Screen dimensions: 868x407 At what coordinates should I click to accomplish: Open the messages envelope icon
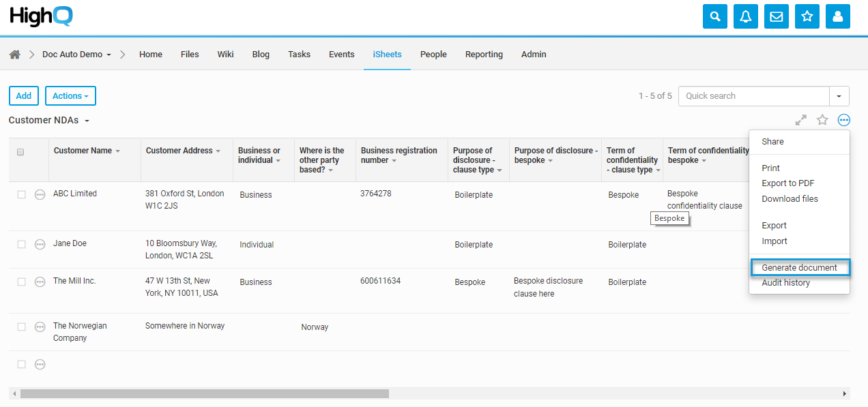point(777,16)
